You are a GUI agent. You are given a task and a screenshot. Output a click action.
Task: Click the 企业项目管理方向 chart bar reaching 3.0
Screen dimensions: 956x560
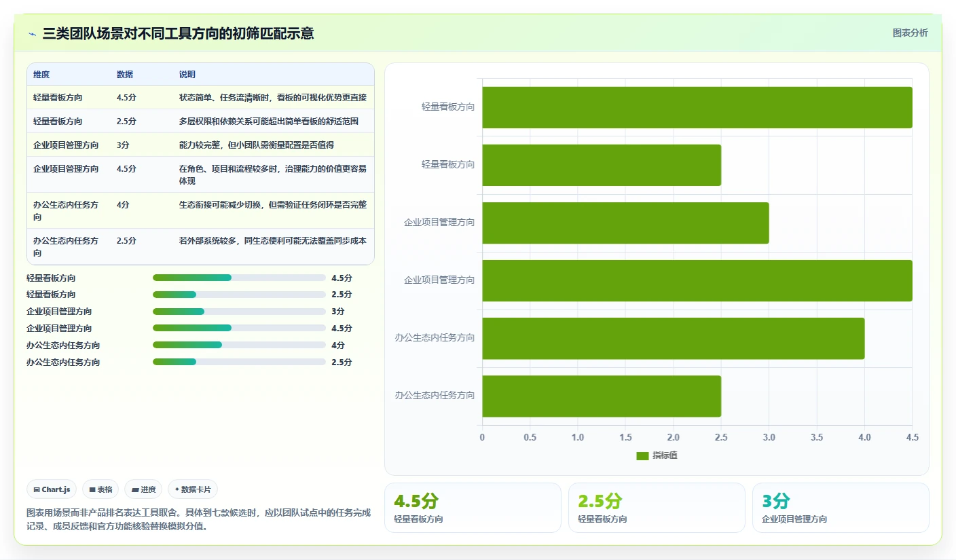pyautogui.click(x=625, y=223)
